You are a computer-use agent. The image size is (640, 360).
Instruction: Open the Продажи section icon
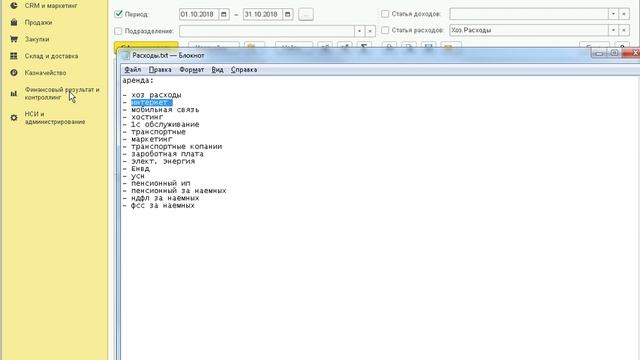[x=14, y=22]
